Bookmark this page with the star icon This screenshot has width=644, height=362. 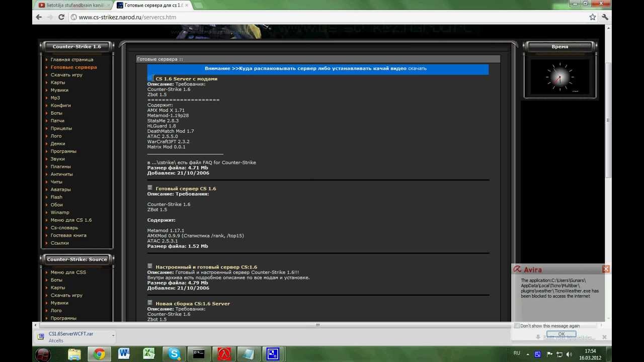click(593, 17)
